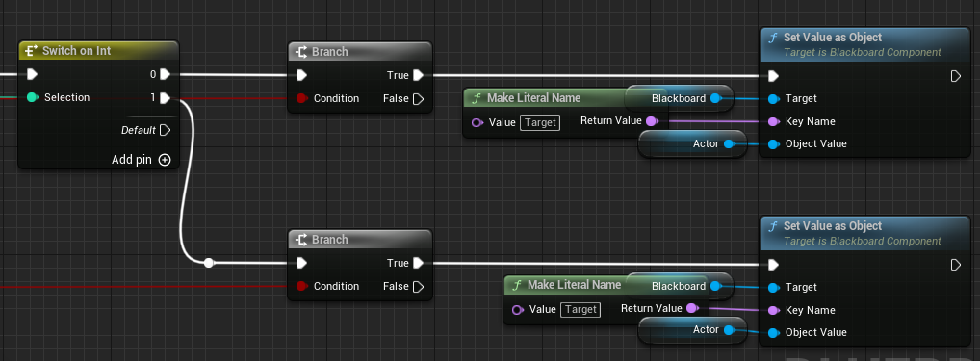Select the lower Set Value as Object title

click(833, 226)
